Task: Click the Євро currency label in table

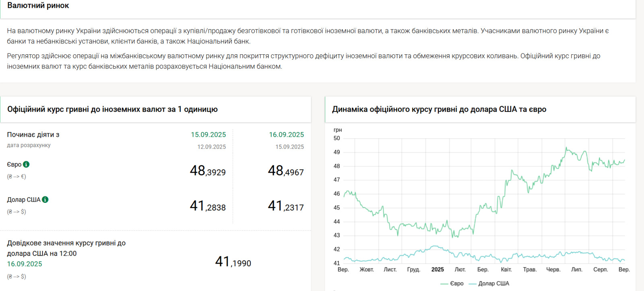Action: [x=14, y=164]
